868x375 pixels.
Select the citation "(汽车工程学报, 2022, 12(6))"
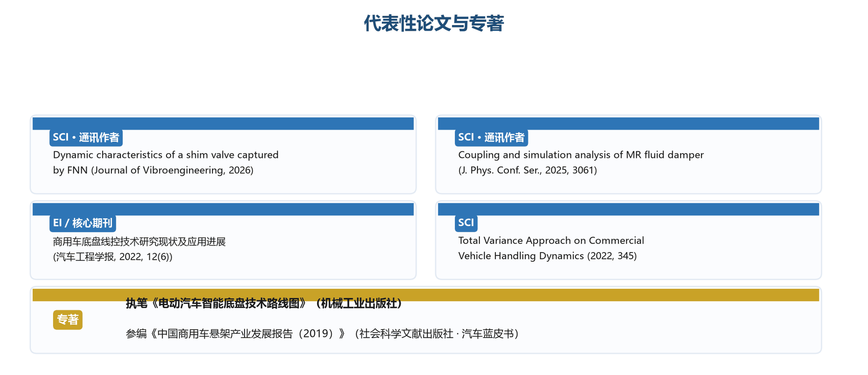[x=113, y=257]
